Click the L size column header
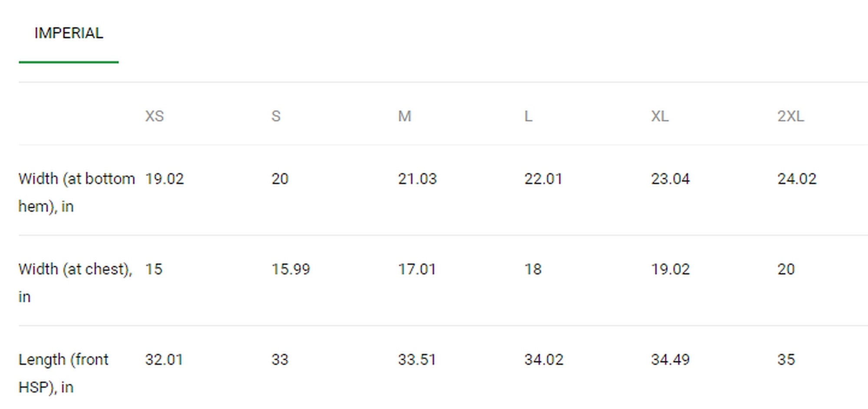 click(528, 116)
